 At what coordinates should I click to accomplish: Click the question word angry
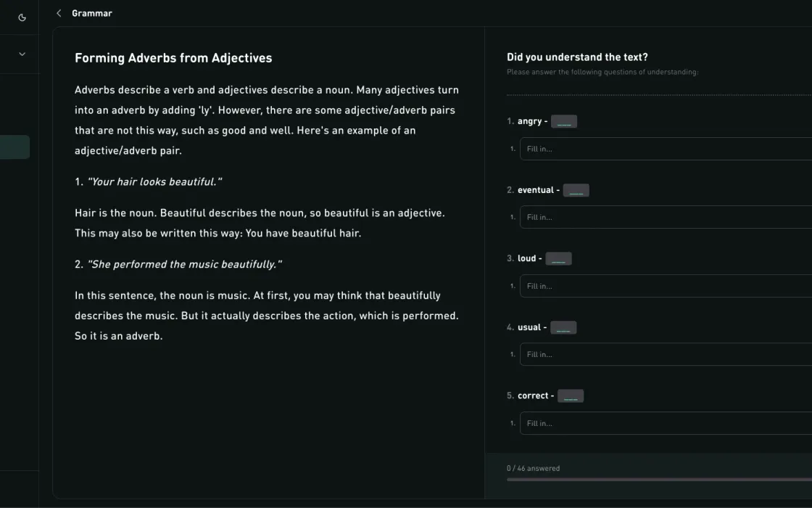529,121
